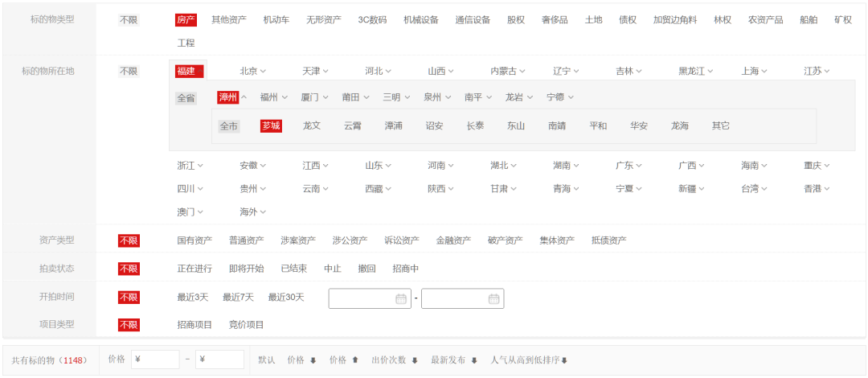Expand the 泉州 city dropdown
This screenshot has width=868, height=378.
tap(437, 97)
